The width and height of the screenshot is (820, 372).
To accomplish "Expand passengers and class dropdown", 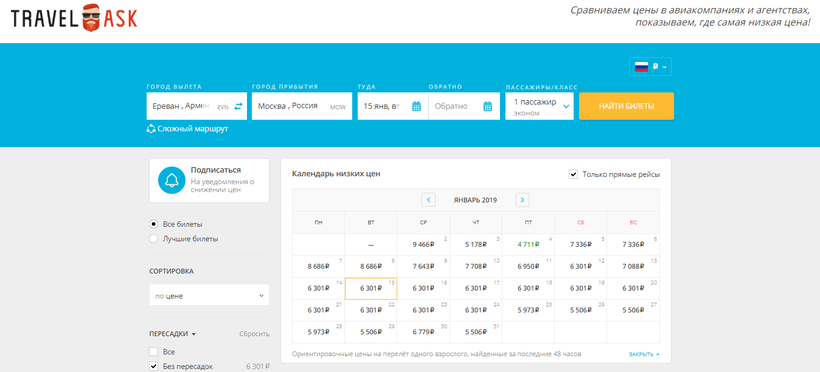I will coord(539,106).
